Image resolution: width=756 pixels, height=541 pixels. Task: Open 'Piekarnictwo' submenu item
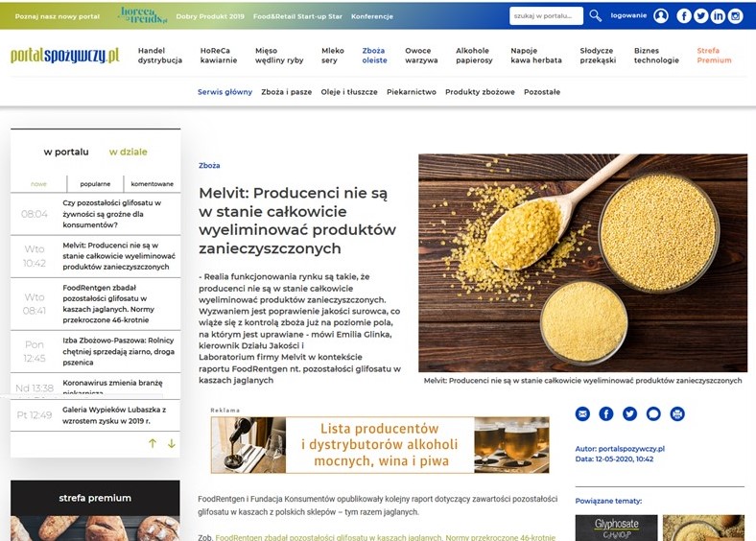point(412,92)
